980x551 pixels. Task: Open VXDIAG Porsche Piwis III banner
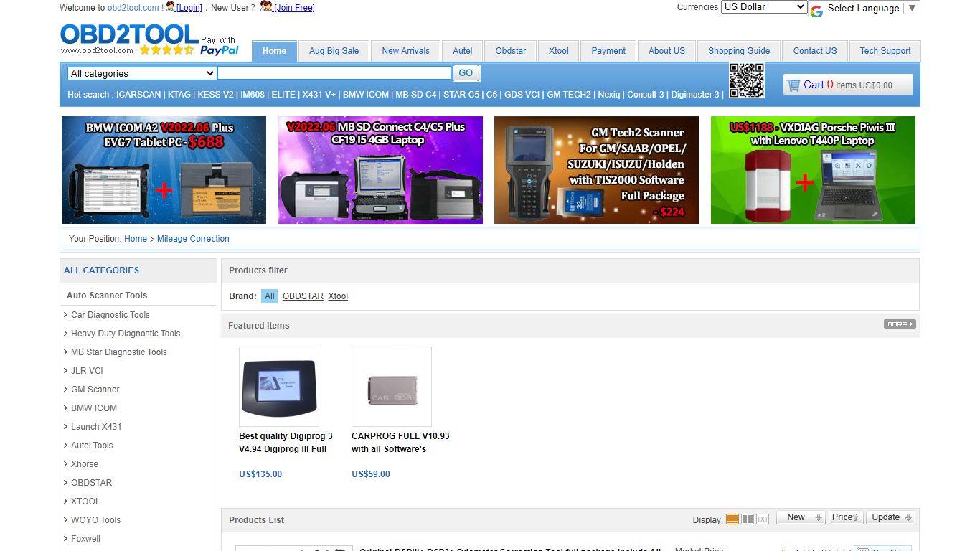pyautogui.click(x=813, y=170)
